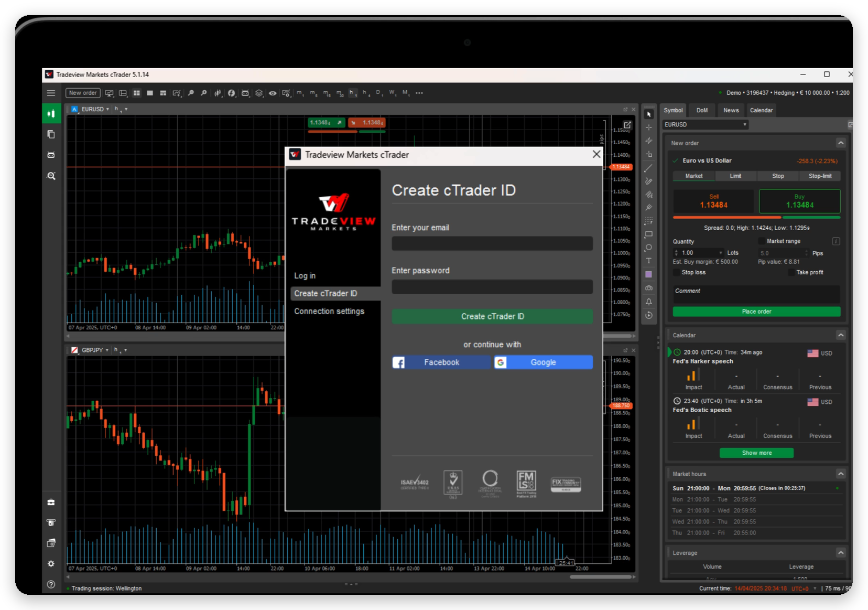The height and width of the screenshot is (610, 868).
Task: Open the layers icon in toolbar
Action: 259,93
